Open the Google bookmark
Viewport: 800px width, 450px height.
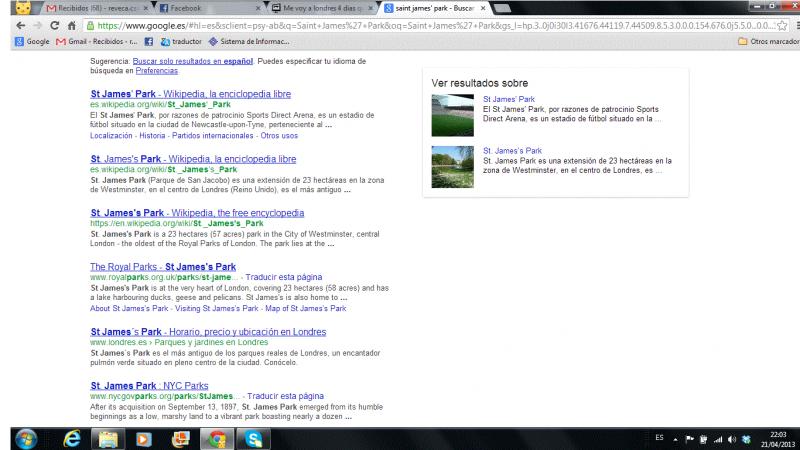[x=32, y=41]
